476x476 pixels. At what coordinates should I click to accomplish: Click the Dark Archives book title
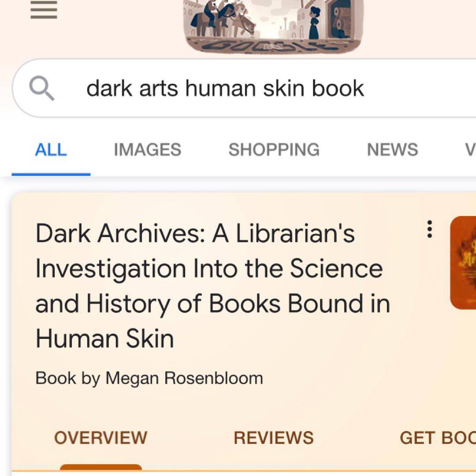213,286
